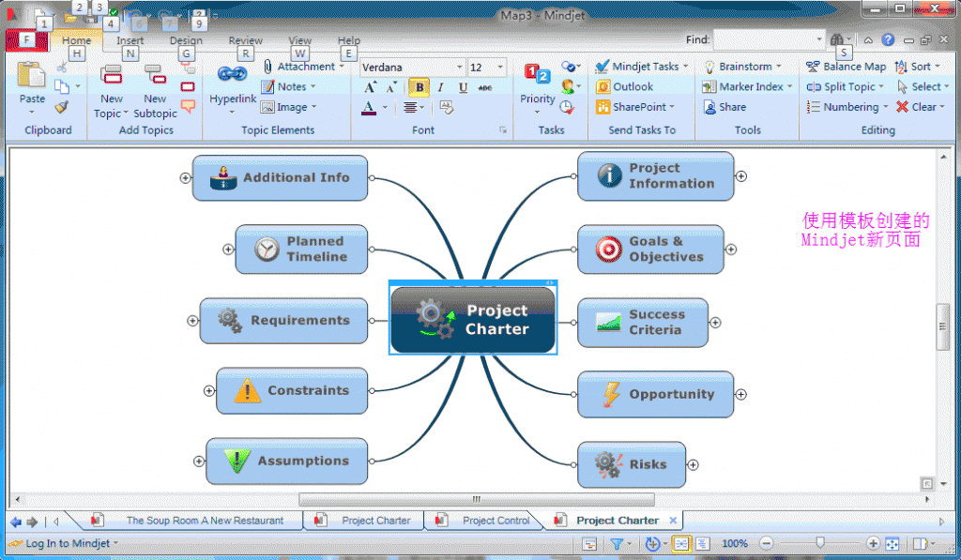Click the Share icon in Tools
This screenshot has height=560, width=961.
tap(725, 107)
